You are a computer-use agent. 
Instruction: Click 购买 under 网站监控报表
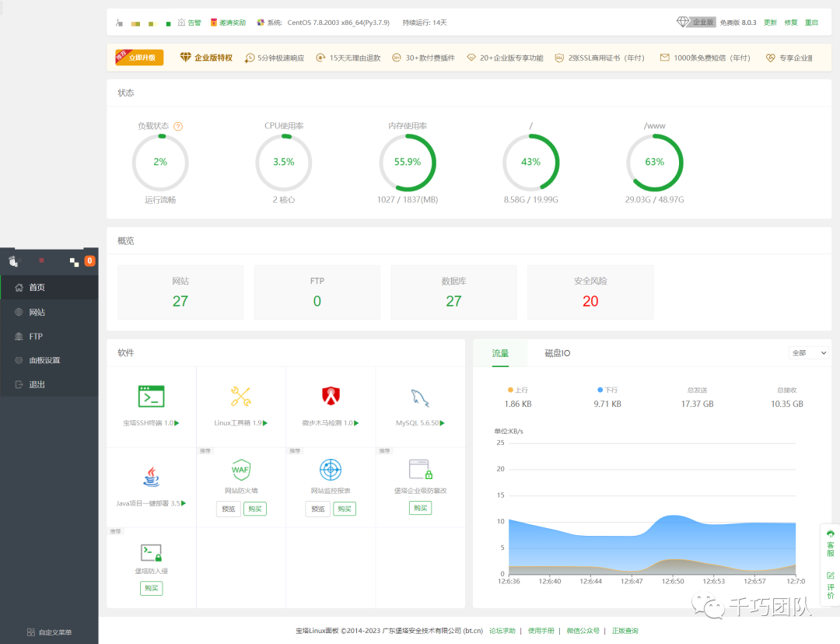[345, 509]
